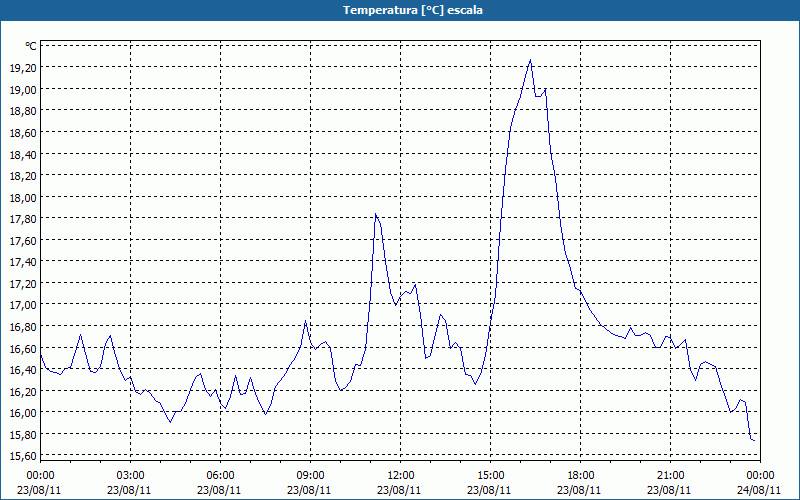Click the 18,60 y-axis label
The width and height of the screenshot is (800, 500).
(x=23, y=132)
